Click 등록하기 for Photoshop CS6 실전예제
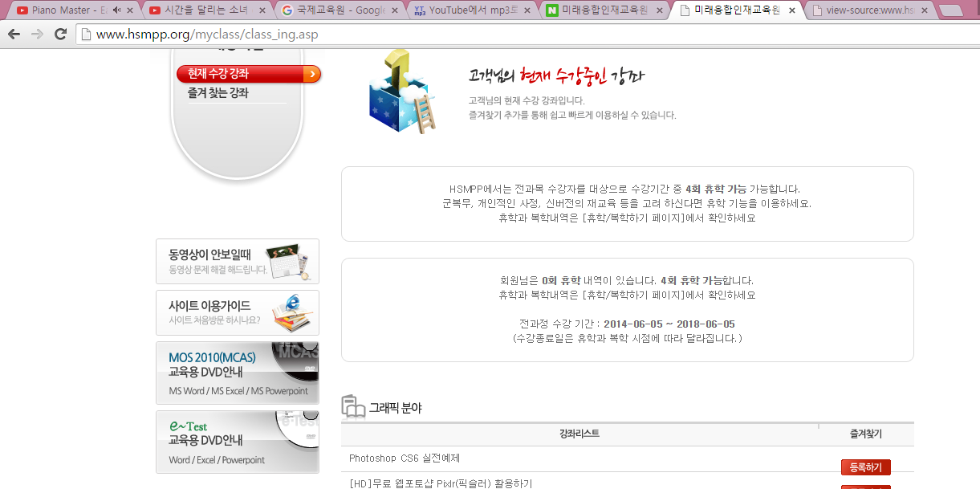This screenshot has width=980, height=489. click(865, 467)
